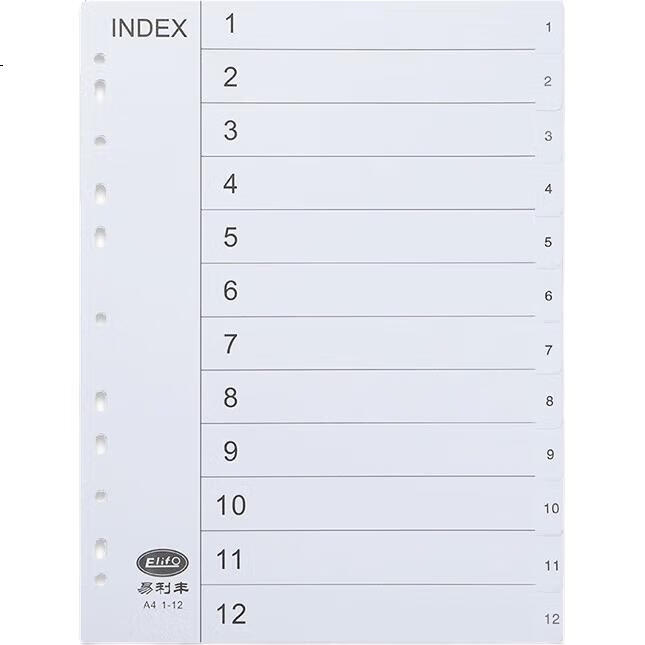Select the side tab numbered 10
645x645 pixels.
click(x=550, y=508)
